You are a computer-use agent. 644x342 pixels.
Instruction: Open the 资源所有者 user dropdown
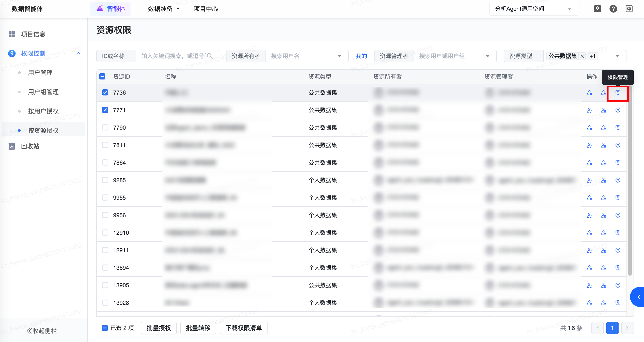[307, 56]
